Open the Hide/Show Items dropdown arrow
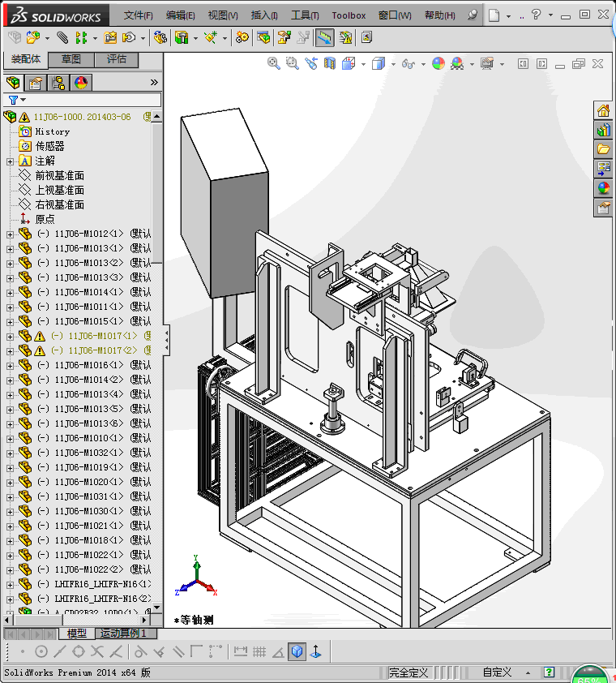Screen dimensions: 616x683 pyautogui.click(x=423, y=64)
